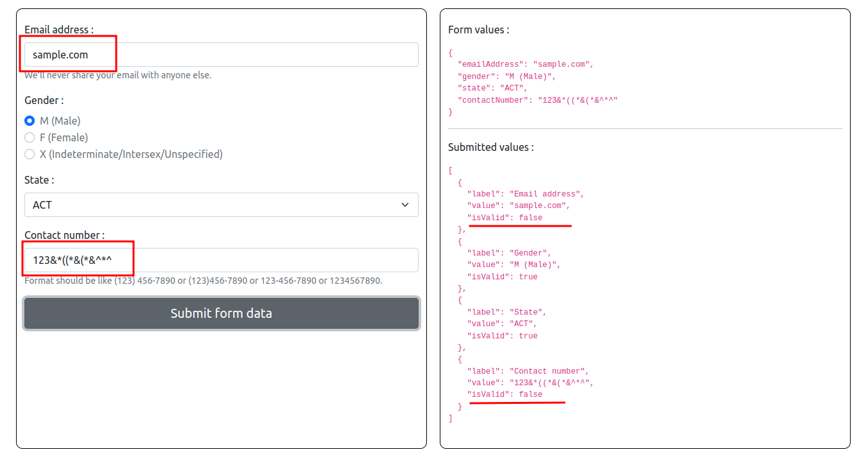This screenshot has width=868, height=470.
Task: Click the Submit form data button
Action: (x=221, y=313)
